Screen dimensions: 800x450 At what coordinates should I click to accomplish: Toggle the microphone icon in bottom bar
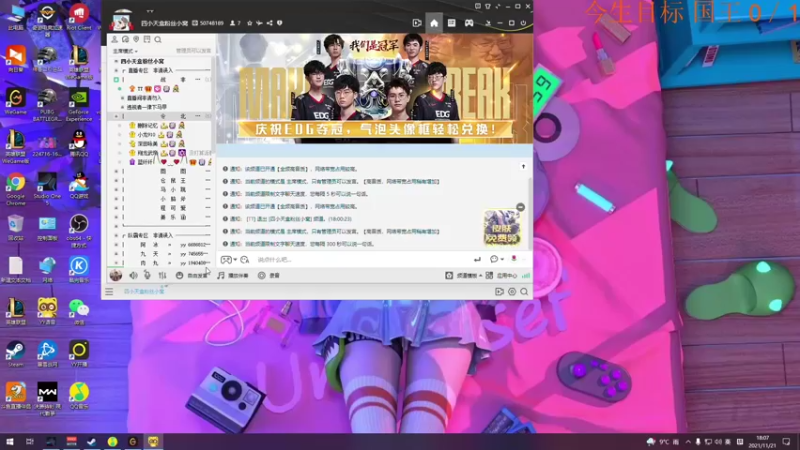pyautogui.click(x=147, y=276)
